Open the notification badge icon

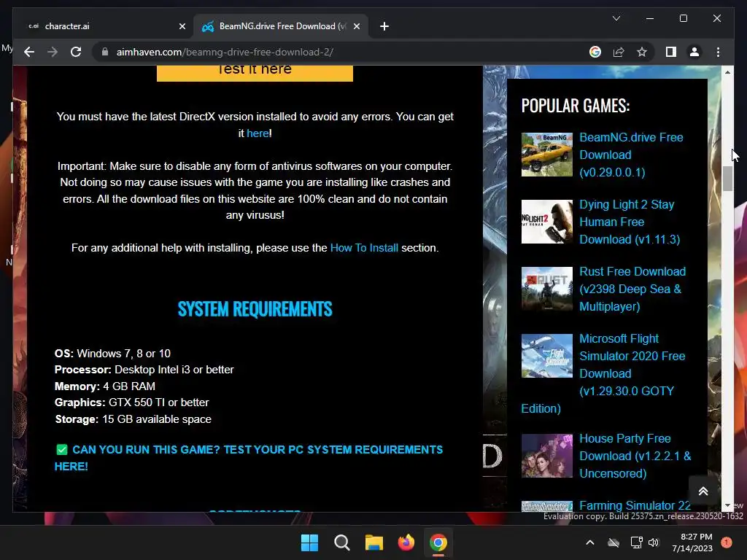point(727,542)
